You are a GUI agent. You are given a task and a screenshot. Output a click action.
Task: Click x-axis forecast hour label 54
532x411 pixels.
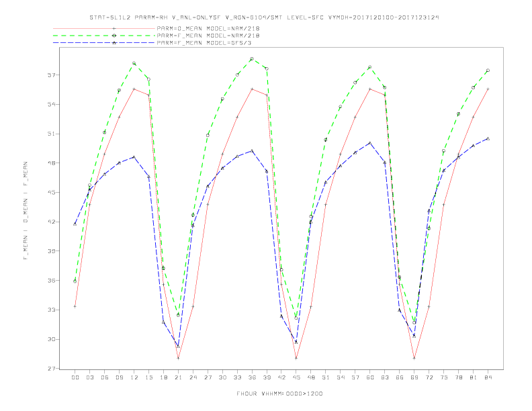(341, 377)
